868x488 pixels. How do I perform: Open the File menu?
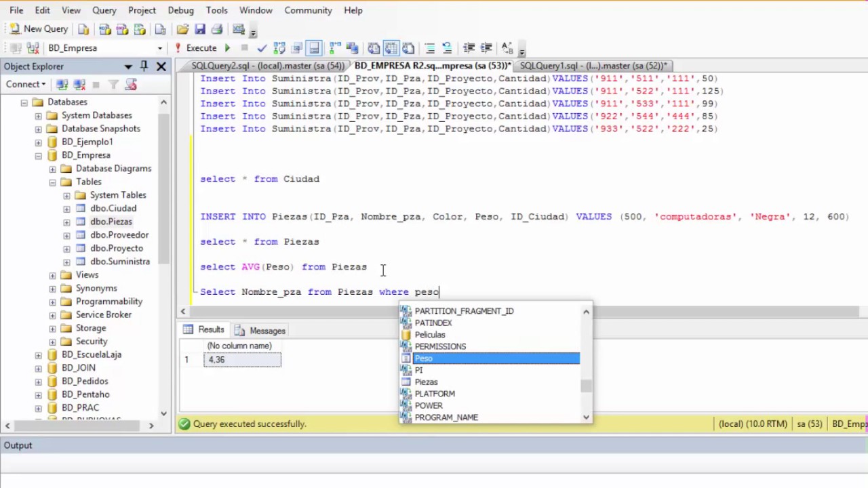click(x=16, y=10)
